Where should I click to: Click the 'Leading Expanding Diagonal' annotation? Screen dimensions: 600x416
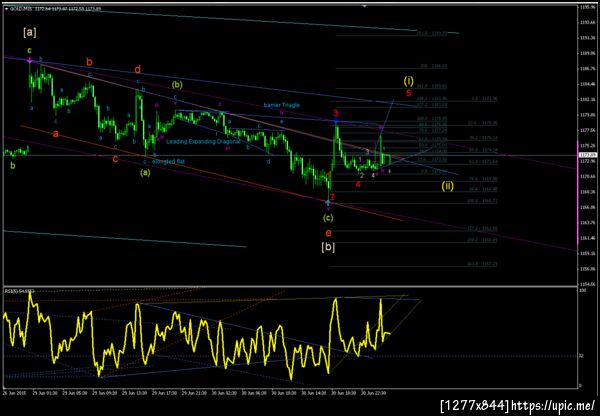tap(203, 142)
